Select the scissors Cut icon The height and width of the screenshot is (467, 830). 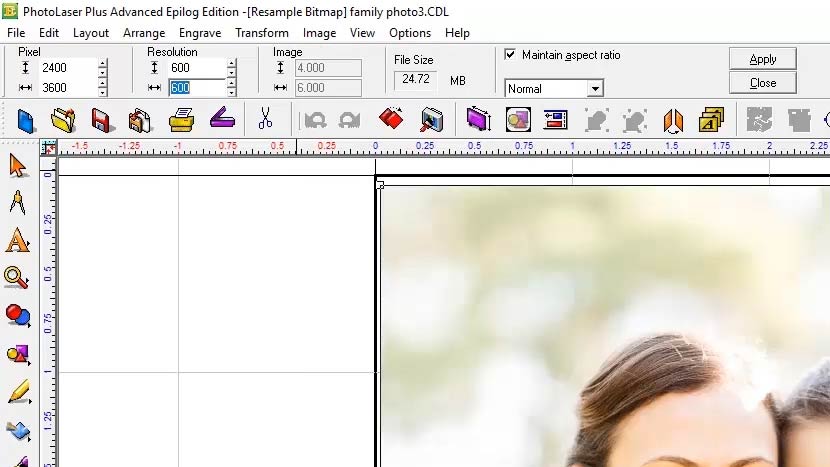coord(265,121)
